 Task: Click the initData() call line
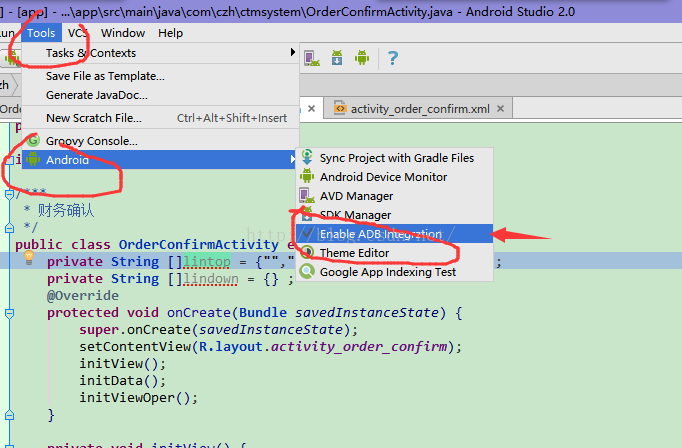tap(123, 381)
